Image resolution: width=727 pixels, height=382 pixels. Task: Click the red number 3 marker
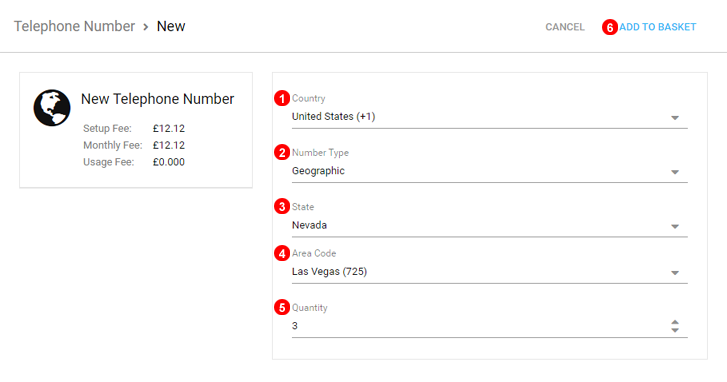point(282,207)
